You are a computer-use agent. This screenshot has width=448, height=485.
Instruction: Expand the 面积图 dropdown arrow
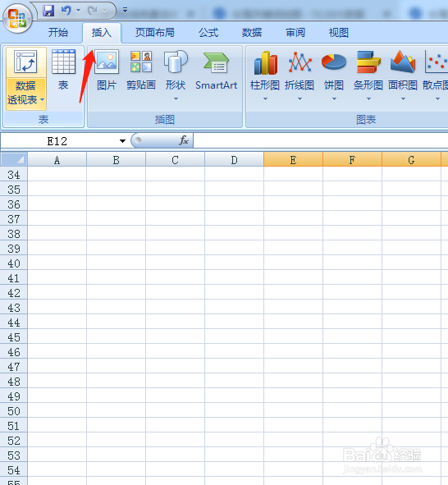tap(403, 99)
